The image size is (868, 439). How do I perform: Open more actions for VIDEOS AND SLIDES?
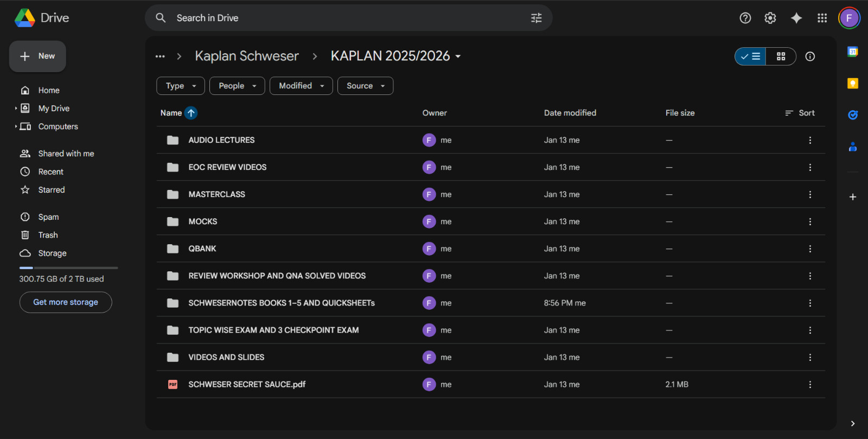point(810,357)
